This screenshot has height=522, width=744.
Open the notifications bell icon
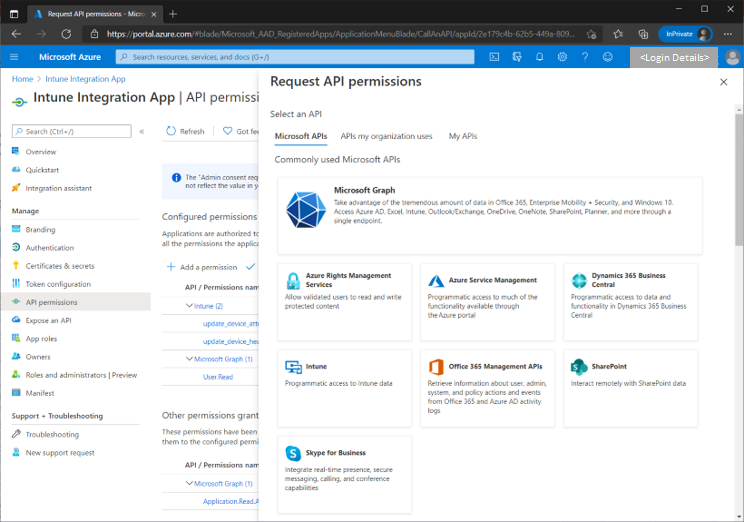pyautogui.click(x=539, y=57)
